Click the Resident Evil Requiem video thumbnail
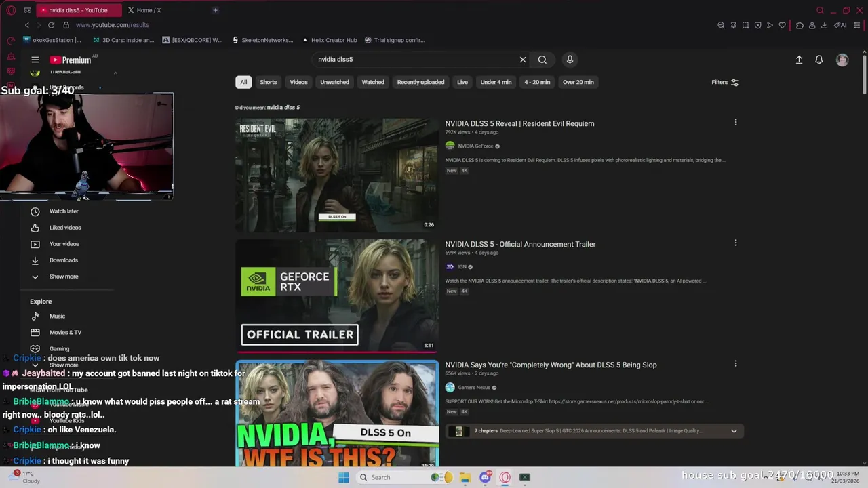868x488 pixels. click(x=337, y=175)
